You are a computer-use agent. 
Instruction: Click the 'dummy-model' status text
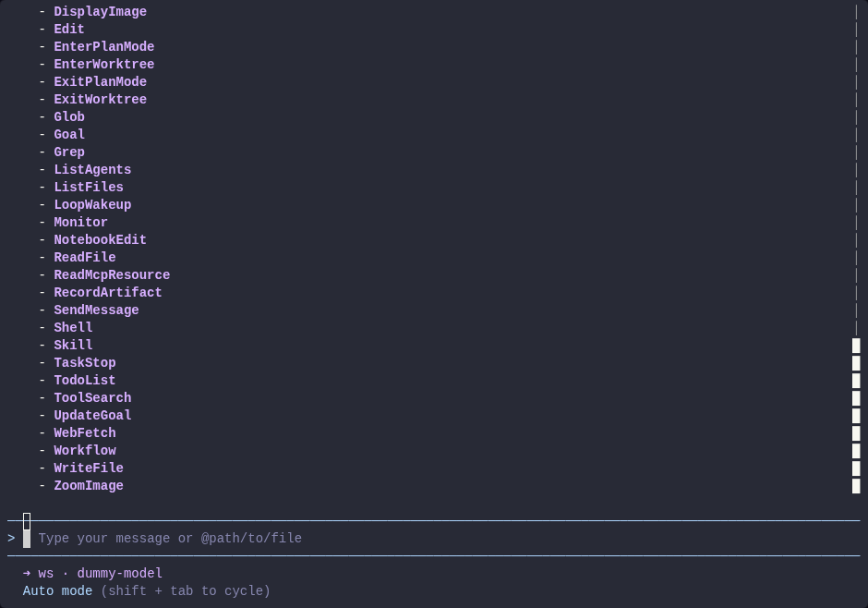[x=119, y=573]
